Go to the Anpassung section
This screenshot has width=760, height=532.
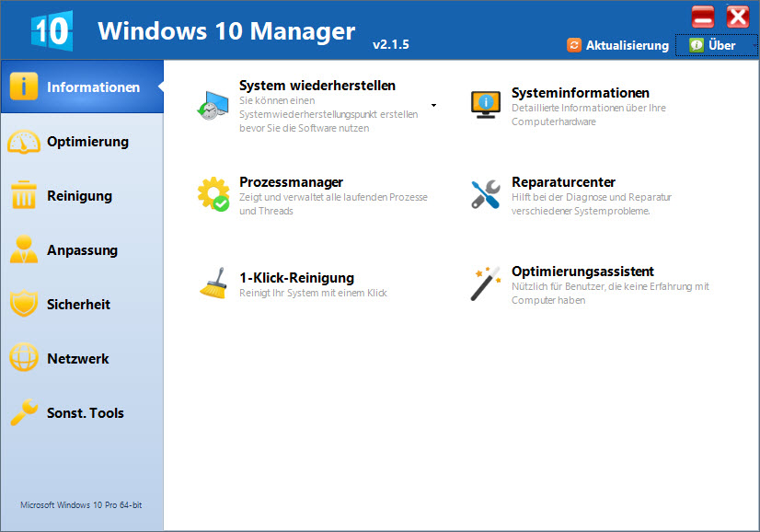point(82,250)
